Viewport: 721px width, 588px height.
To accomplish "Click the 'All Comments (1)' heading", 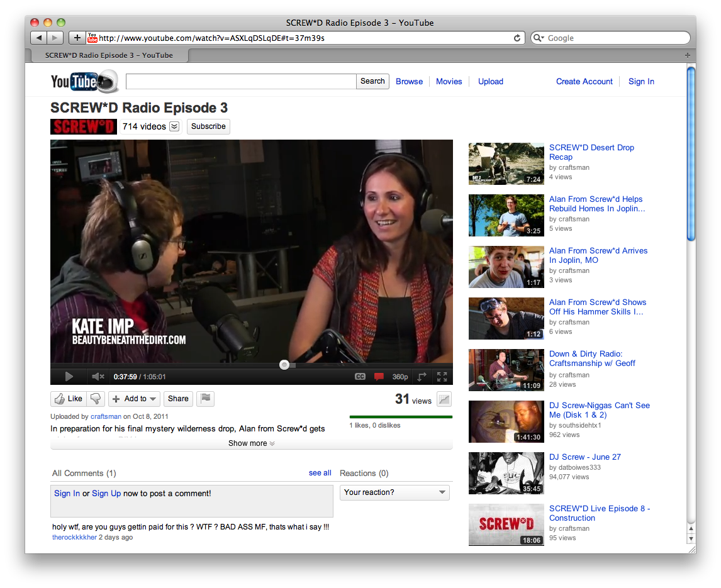I will click(x=84, y=473).
